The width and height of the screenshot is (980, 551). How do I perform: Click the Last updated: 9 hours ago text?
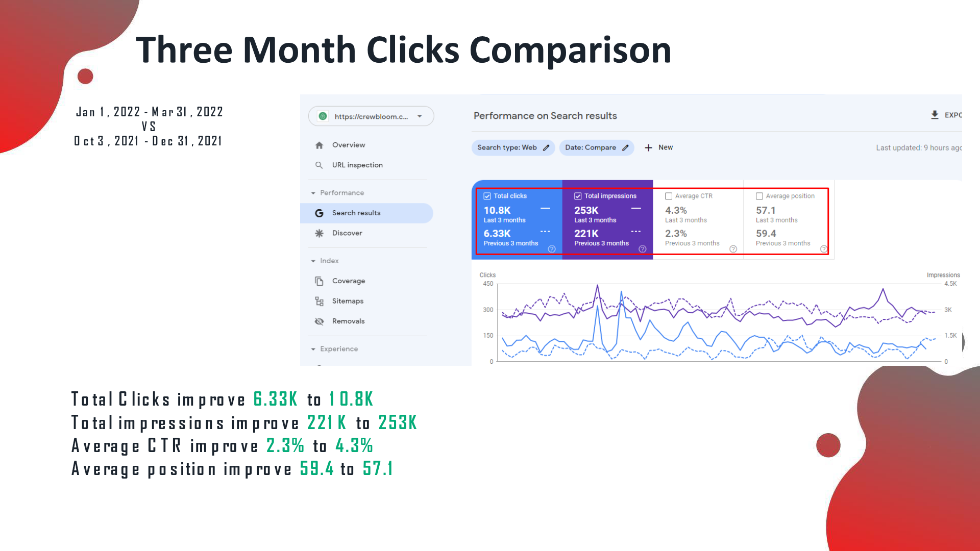coord(919,148)
